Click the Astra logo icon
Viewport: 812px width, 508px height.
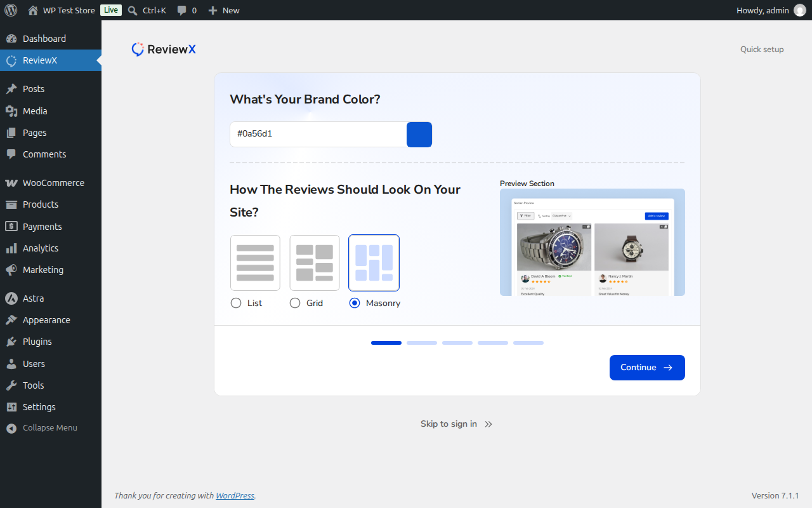coord(11,298)
